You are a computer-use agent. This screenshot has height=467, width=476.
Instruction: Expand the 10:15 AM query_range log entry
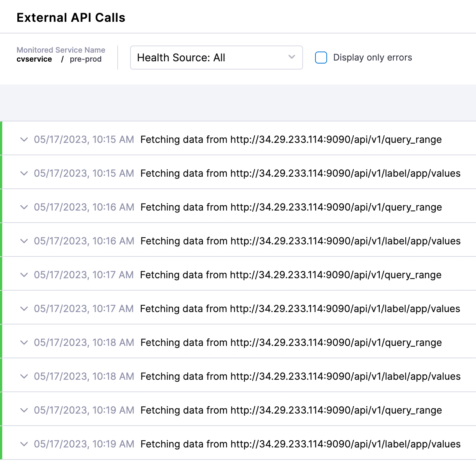pos(23,139)
